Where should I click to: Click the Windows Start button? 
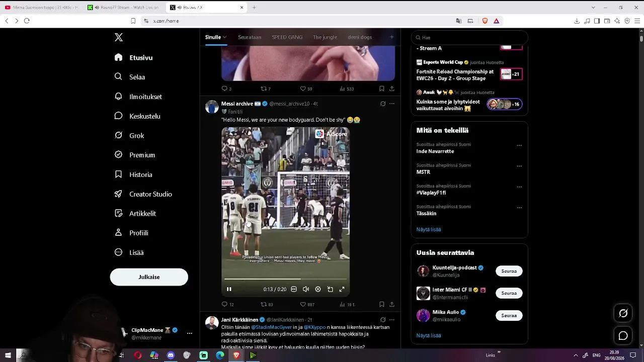coord(8,355)
